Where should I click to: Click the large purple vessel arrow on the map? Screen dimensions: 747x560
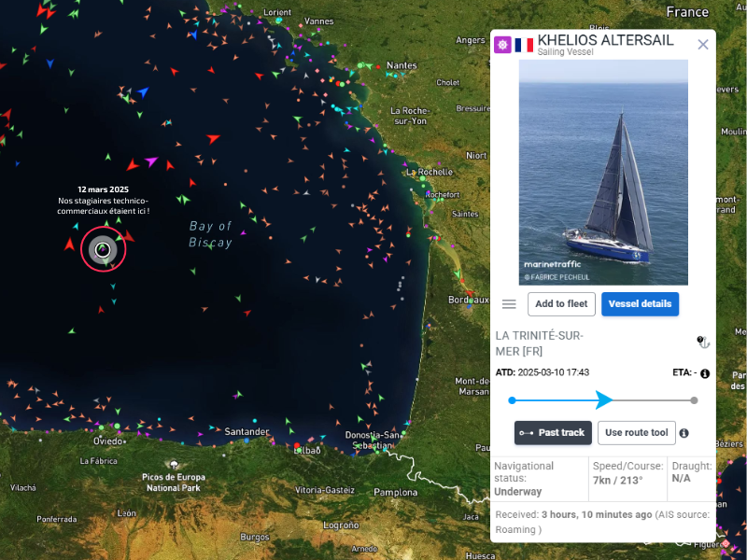(x=151, y=161)
